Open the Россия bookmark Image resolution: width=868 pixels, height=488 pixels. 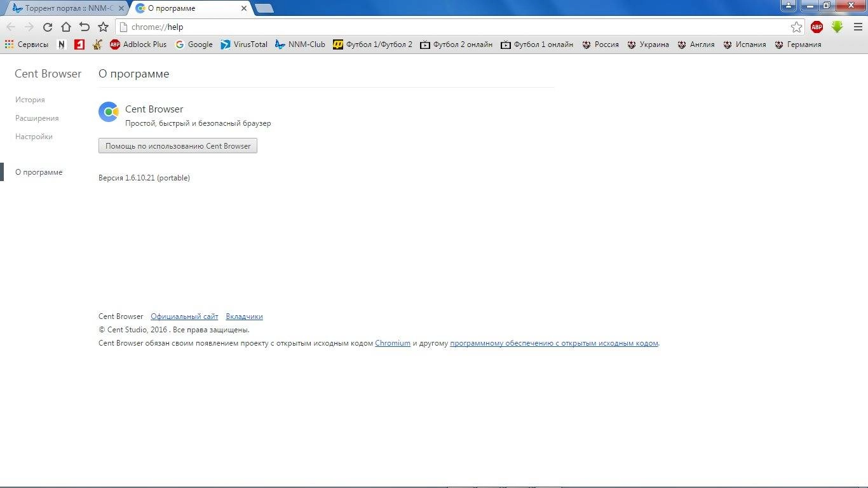pos(600,44)
